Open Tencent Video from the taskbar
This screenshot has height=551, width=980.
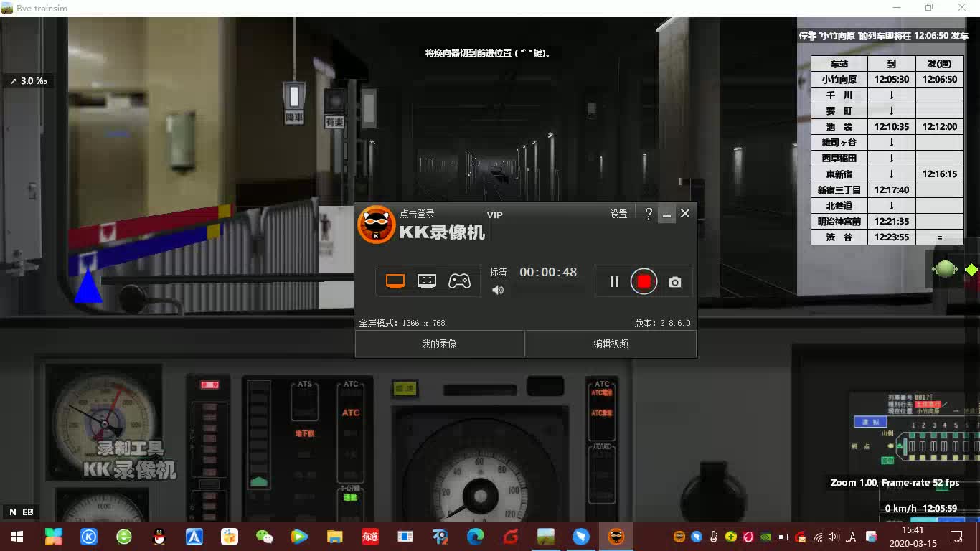pos(299,537)
